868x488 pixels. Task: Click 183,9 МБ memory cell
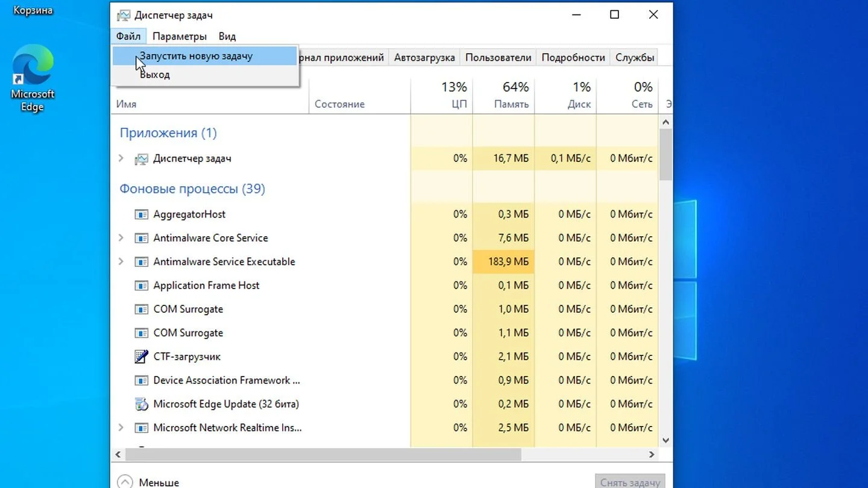[x=504, y=261]
